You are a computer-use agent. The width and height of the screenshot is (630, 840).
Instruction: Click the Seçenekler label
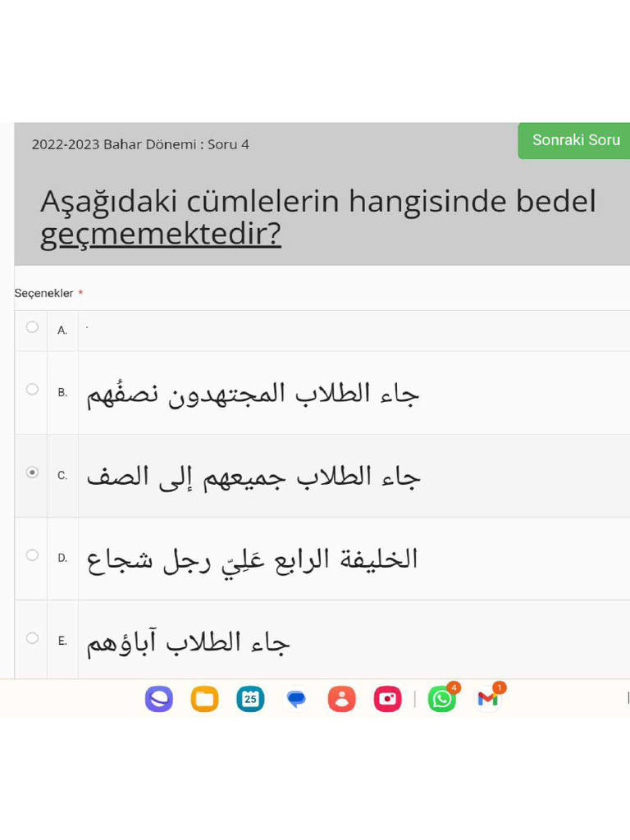[x=44, y=293]
